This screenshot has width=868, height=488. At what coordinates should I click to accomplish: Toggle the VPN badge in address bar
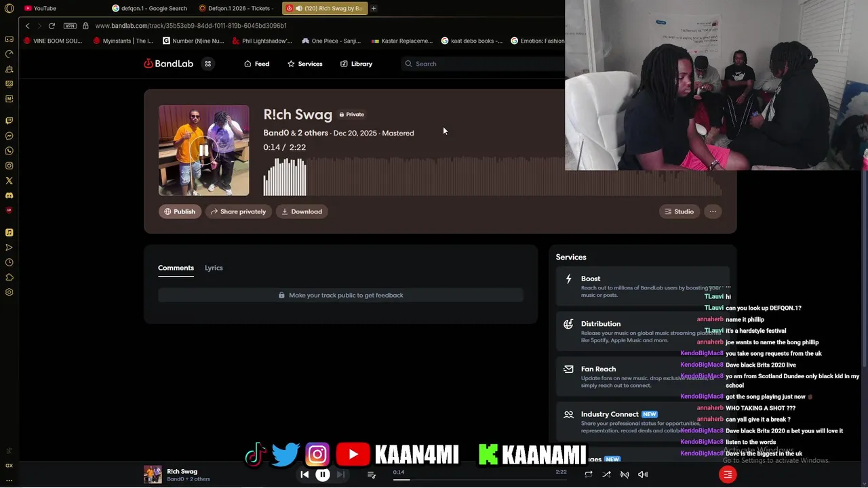[x=70, y=26]
